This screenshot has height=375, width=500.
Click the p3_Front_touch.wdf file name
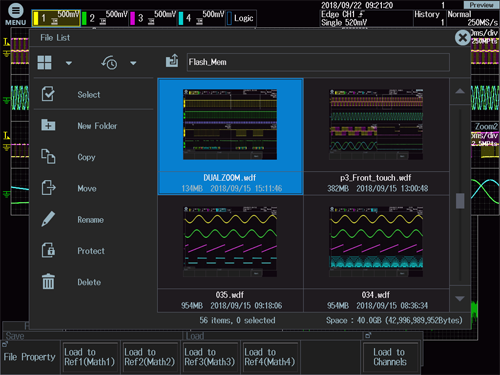[376, 178]
